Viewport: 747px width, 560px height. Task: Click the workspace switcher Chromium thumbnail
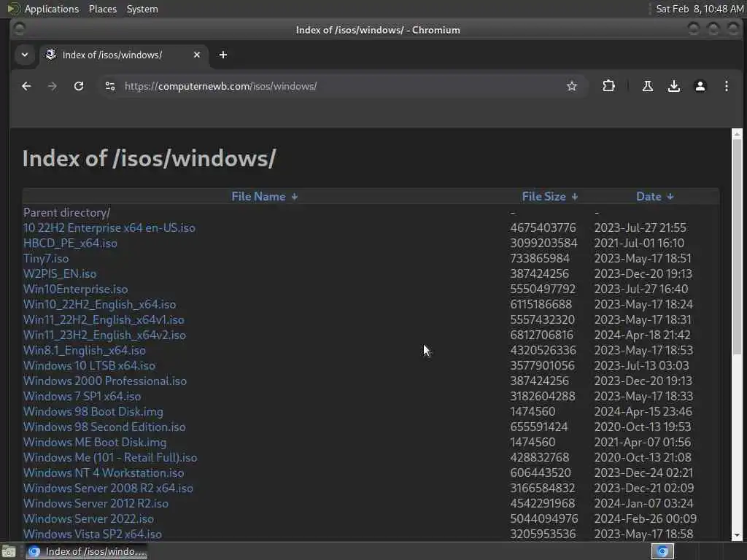pyautogui.click(x=662, y=551)
